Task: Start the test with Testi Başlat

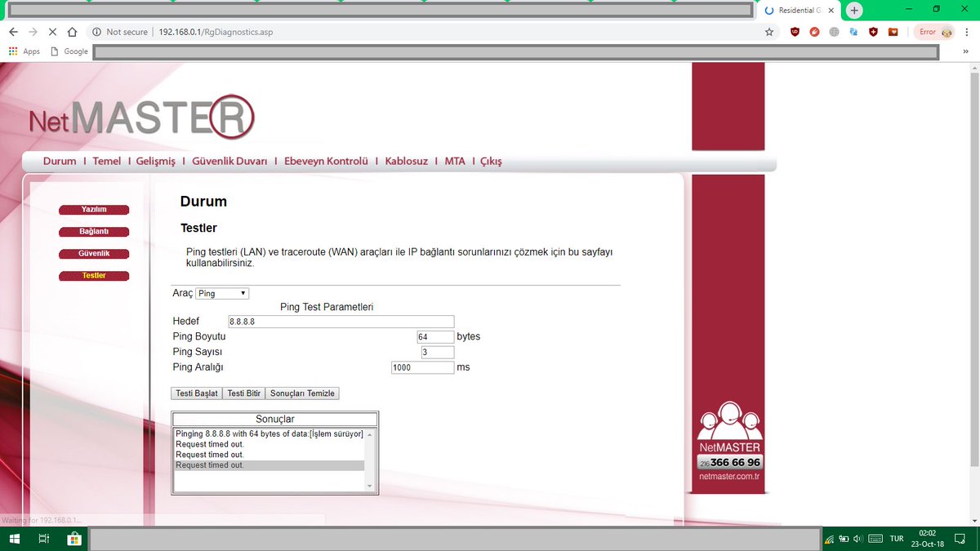Action: click(x=197, y=393)
